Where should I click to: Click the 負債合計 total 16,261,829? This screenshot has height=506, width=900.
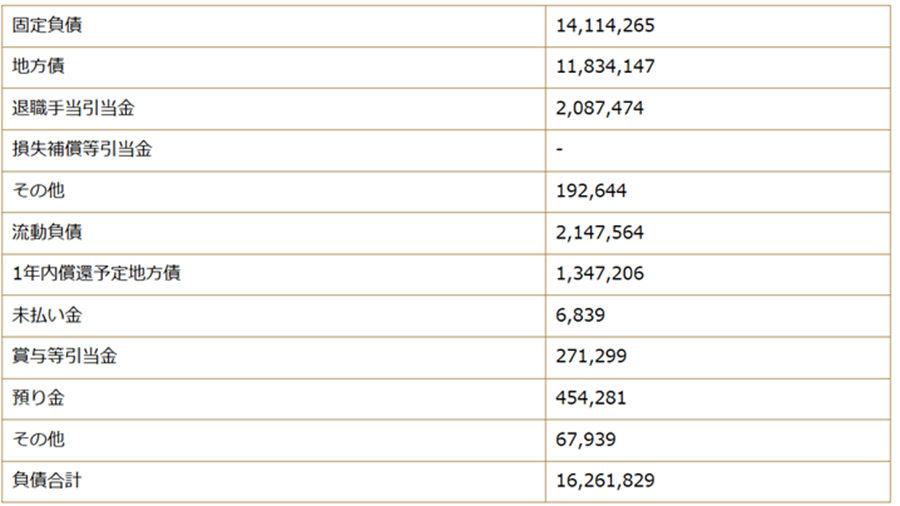[x=605, y=481]
